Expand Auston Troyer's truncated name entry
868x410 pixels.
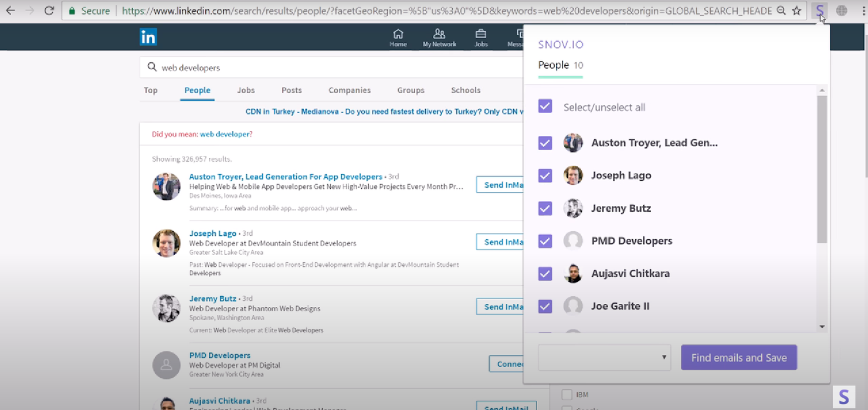[655, 143]
